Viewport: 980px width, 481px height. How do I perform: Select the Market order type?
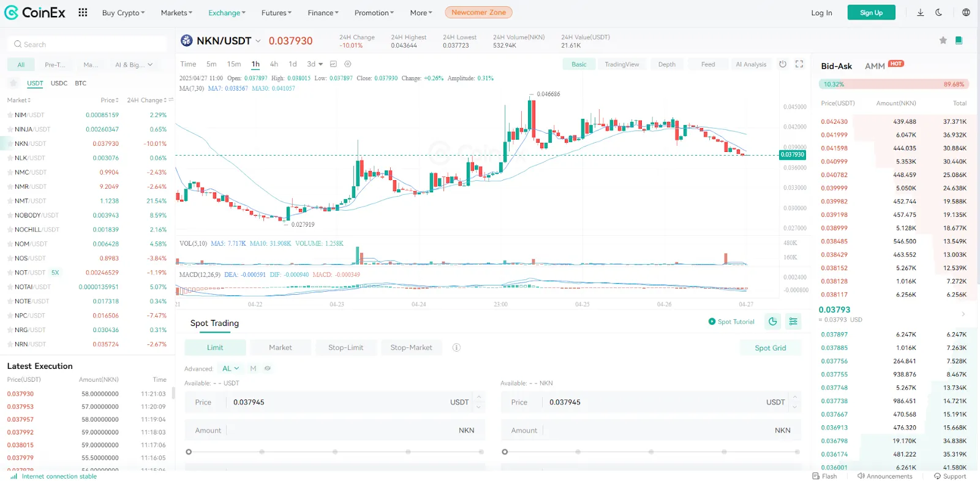[281, 347]
